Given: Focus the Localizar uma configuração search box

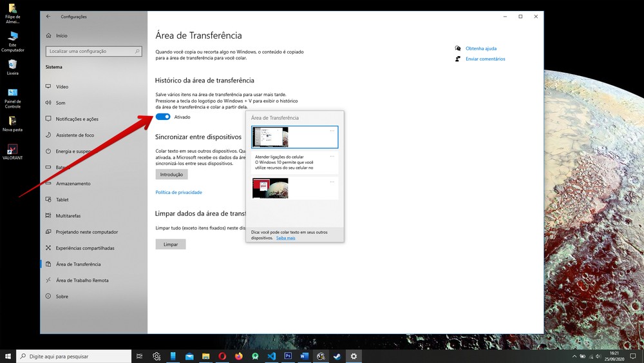Looking at the screenshot, I should [93, 52].
